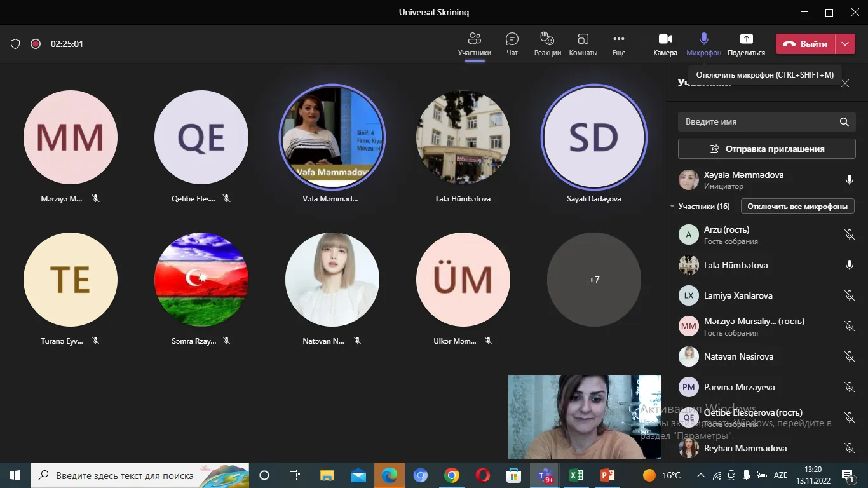Toggle Lalə Hümbətova's microphone in list
This screenshot has width=868, height=488.
coord(849,265)
